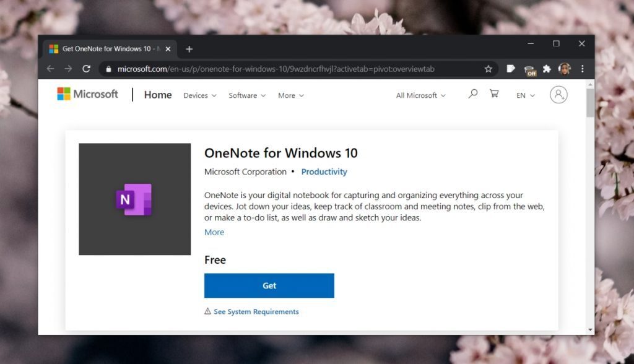Toggle the system requirements warning icon
The height and width of the screenshot is (364, 634).
pos(208,311)
